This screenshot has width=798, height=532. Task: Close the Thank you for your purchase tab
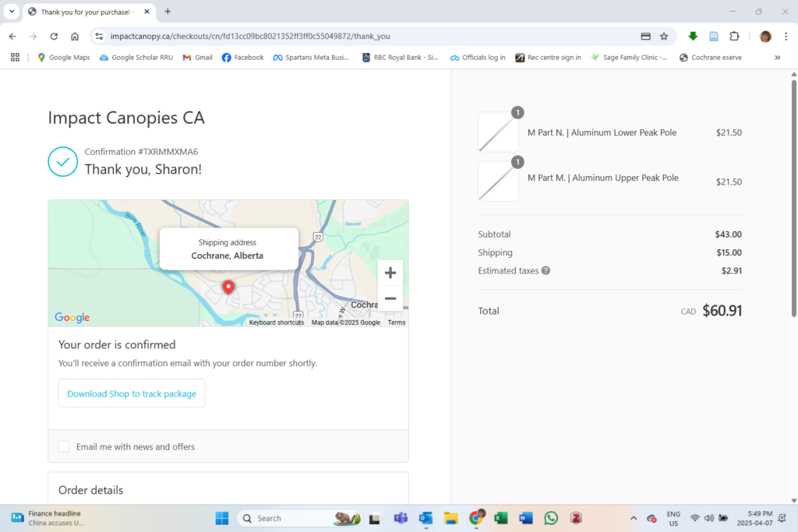click(x=147, y=11)
